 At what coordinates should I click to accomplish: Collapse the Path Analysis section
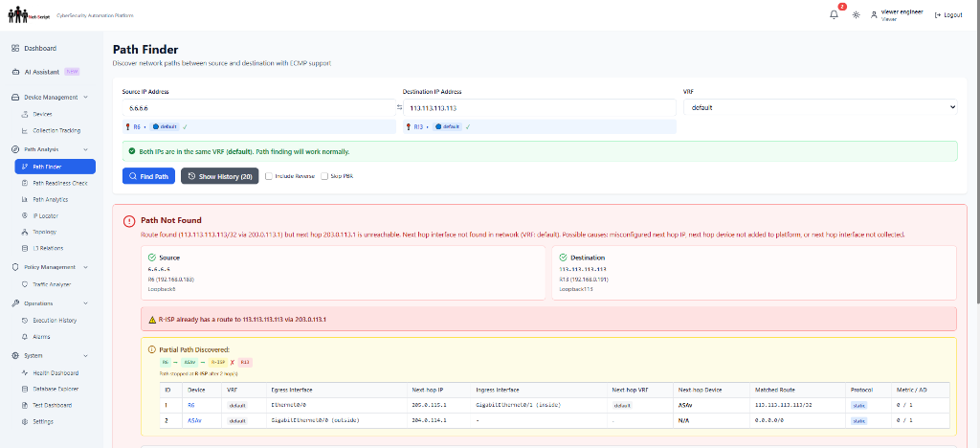click(x=52, y=149)
